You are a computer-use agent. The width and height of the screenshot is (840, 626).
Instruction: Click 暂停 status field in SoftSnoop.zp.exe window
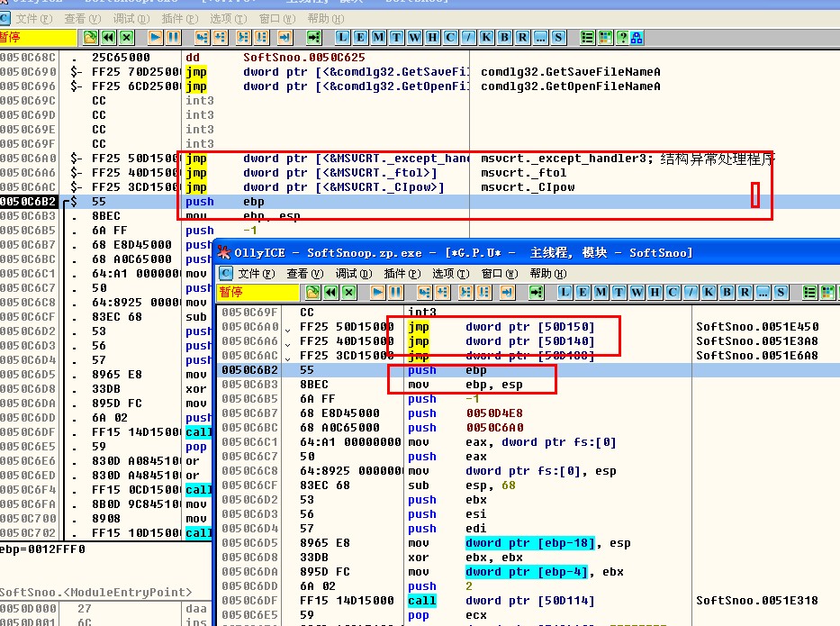pos(258,292)
